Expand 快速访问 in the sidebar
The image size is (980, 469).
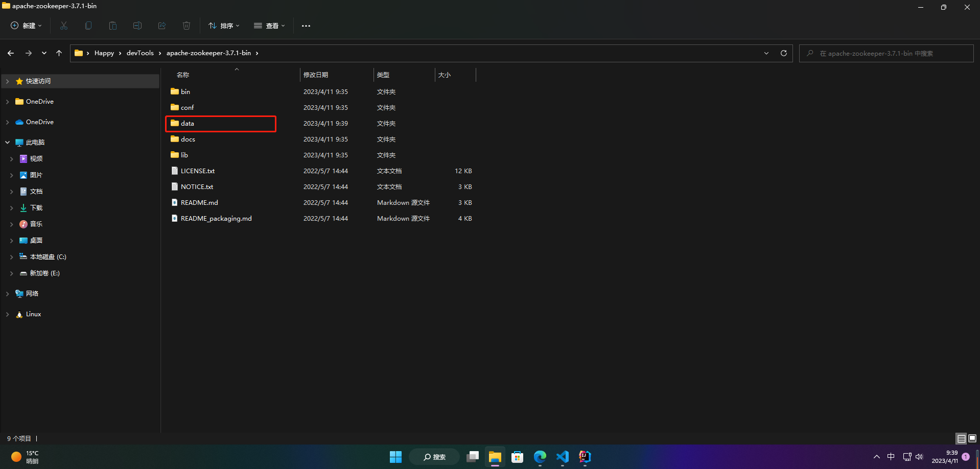pyautogui.click(x=7, y=81)
